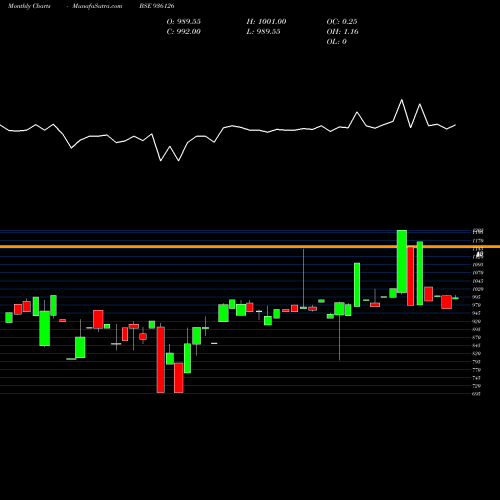Click the 1045 price axis label
This screenshot has height=500, width=500.
point(478,281)
